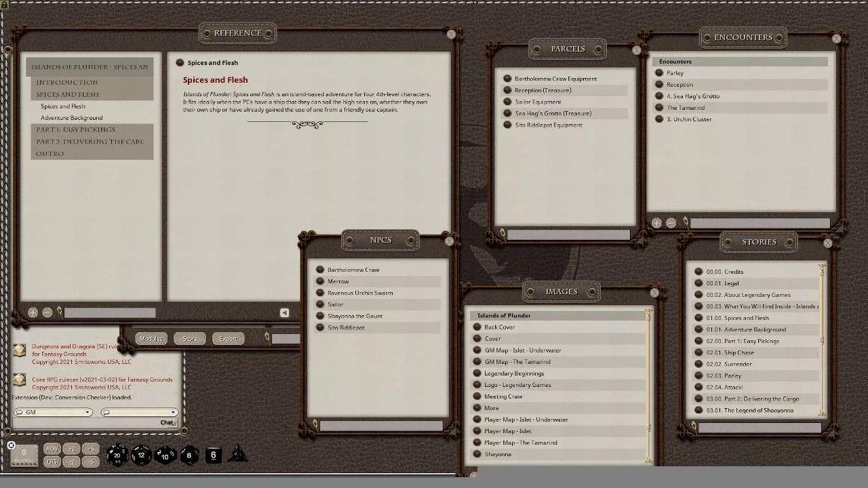Click the Reference window minus (-) icon

(x=47, y=312)
